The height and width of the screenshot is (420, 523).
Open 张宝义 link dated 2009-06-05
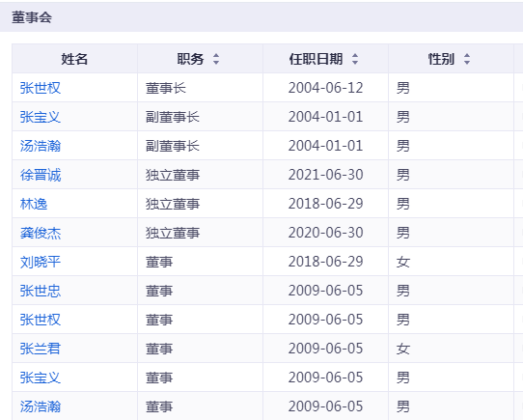click(41, 378)
